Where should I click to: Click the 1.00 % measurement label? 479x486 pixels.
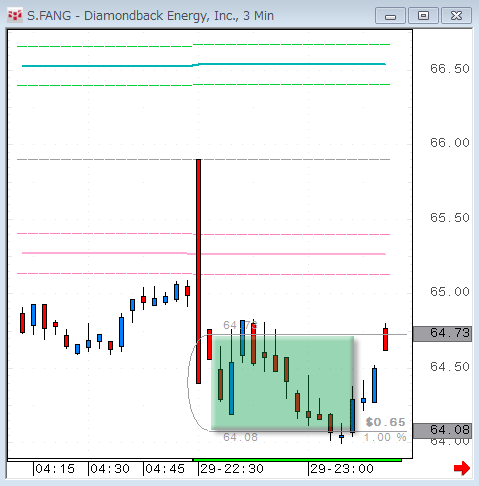pyautogui.click(x=385, y=437)
